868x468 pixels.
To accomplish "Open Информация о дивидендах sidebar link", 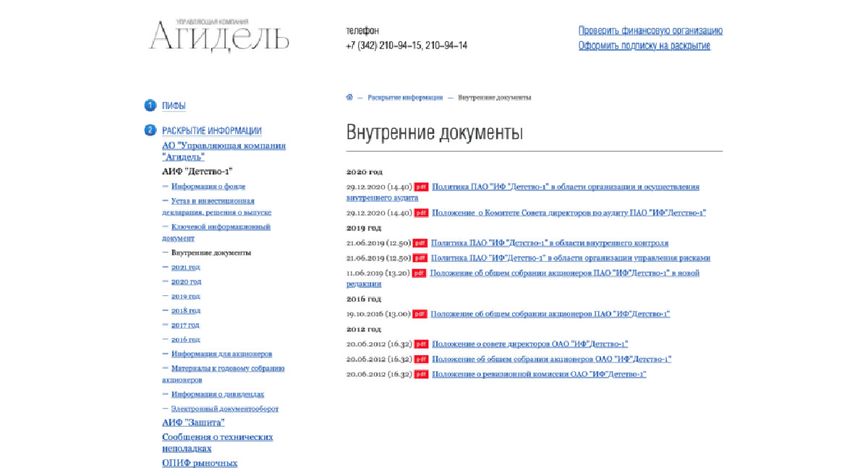I will [218, 395].
